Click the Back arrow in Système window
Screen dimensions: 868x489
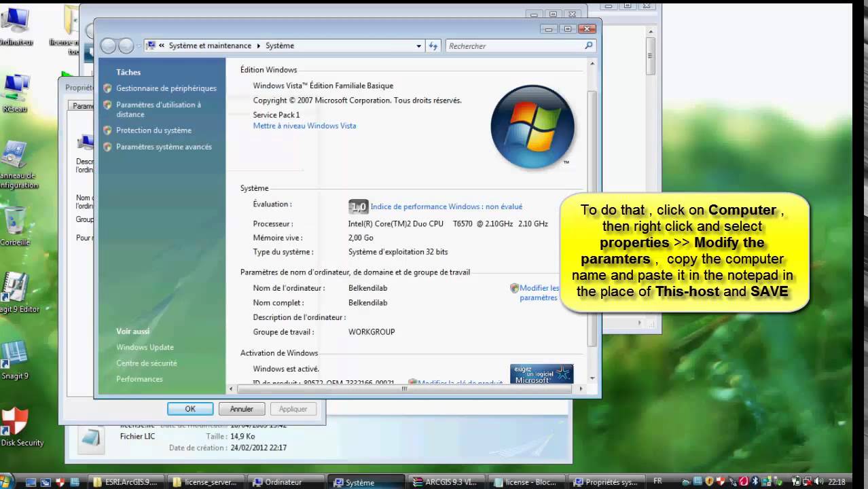pyautogui.click(x=108, y=46)
